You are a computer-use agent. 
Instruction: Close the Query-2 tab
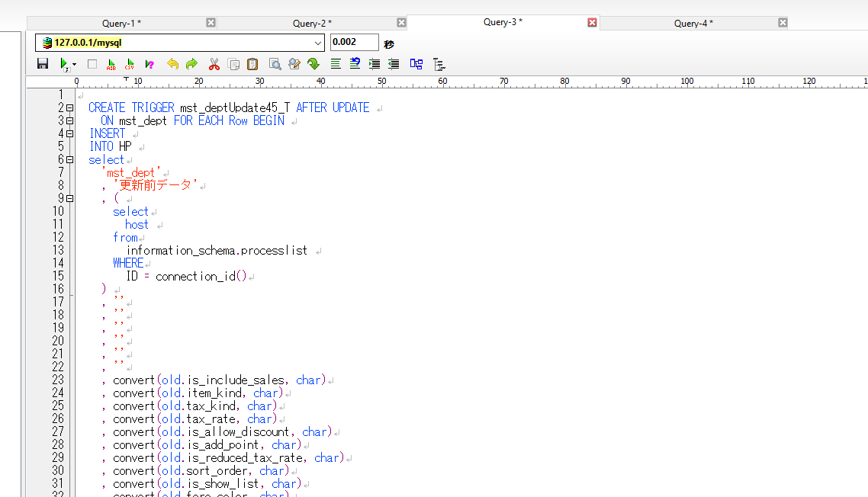(401, 23)
